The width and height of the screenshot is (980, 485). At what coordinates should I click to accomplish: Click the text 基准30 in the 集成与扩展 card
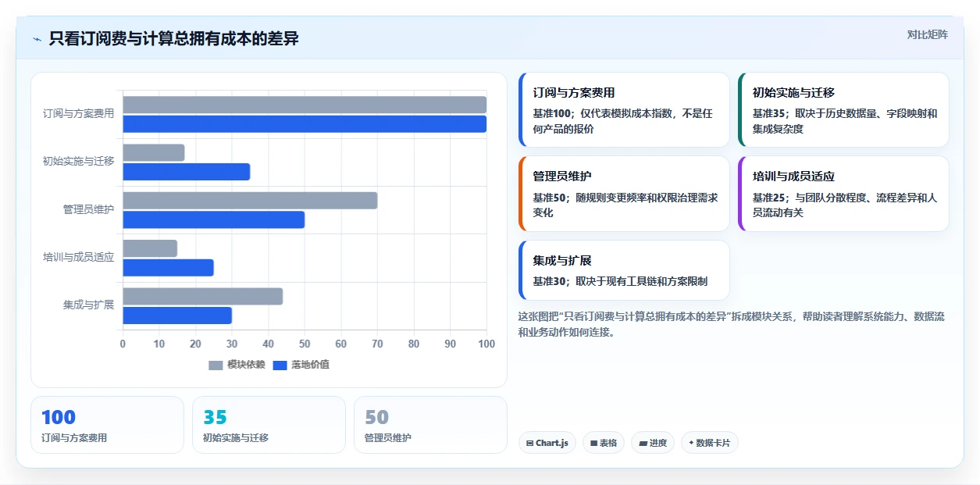pos(550,282)
